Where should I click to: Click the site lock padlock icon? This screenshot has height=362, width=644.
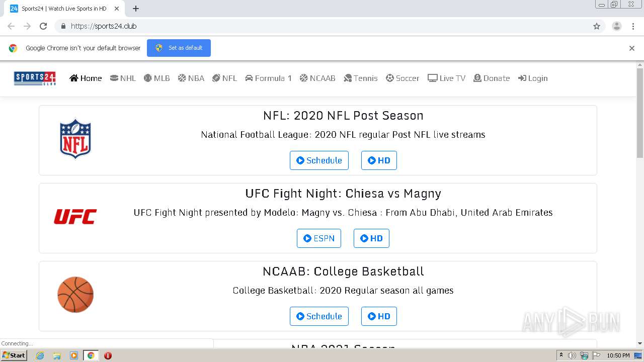coord(63,26)
